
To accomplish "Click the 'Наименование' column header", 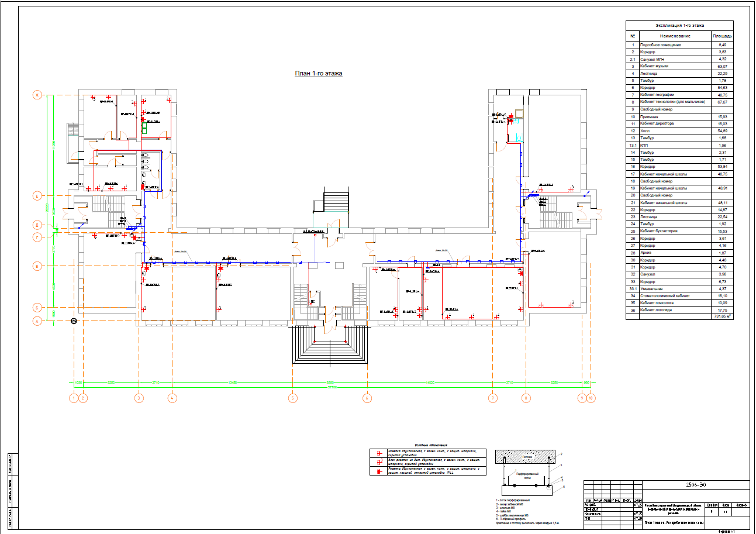I will pyautogui.click(x=676, y=36).
